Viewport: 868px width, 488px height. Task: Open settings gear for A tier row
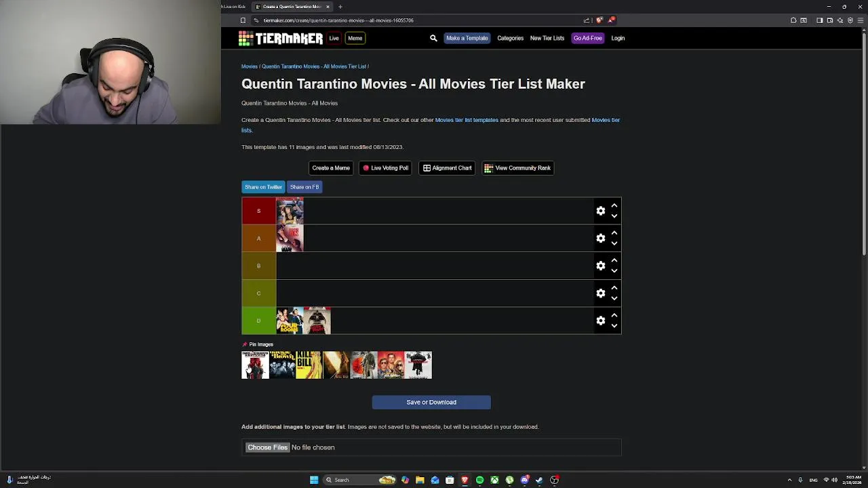601,239
